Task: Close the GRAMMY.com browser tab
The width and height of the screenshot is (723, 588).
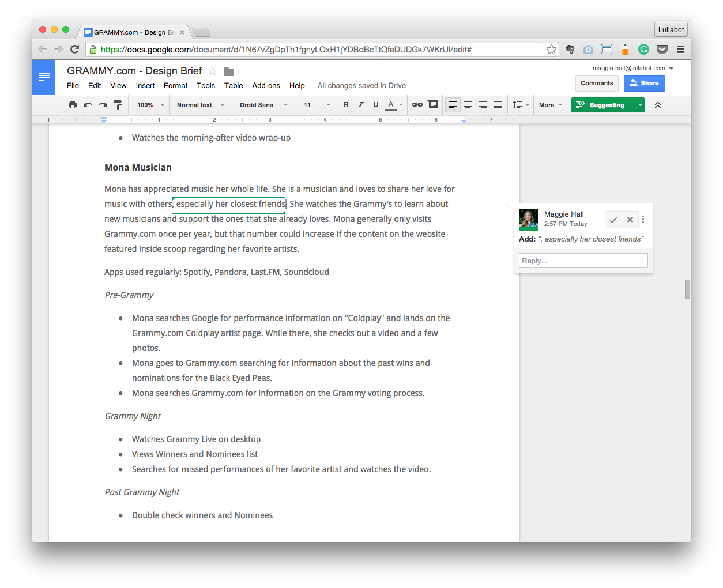Action: (182, 32)
